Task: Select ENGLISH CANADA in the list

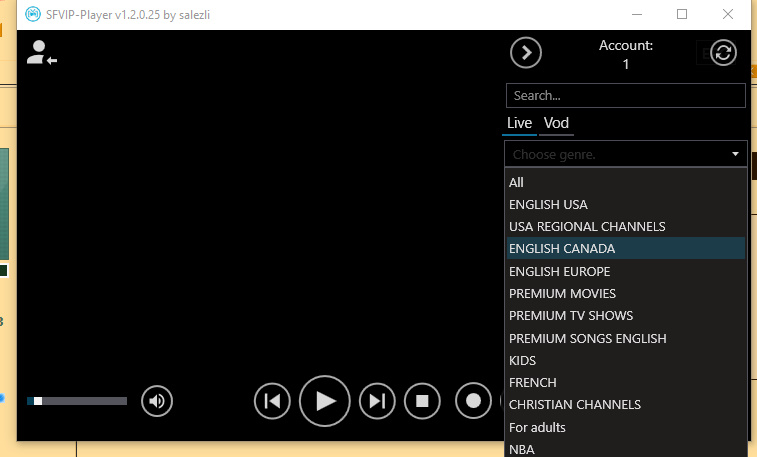Action: (626, 249)
